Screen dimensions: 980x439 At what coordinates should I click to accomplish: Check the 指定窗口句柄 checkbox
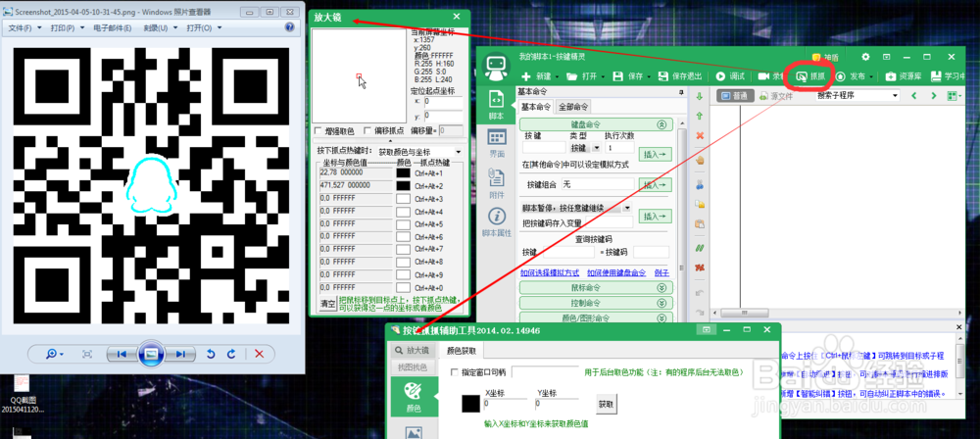[455, 372]
